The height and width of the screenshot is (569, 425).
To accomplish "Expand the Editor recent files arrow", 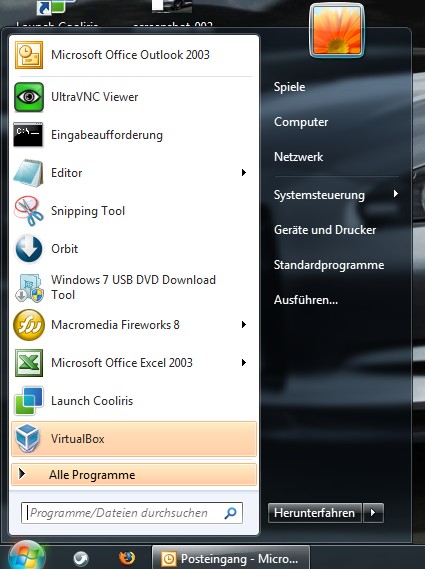I will [244, 173].
